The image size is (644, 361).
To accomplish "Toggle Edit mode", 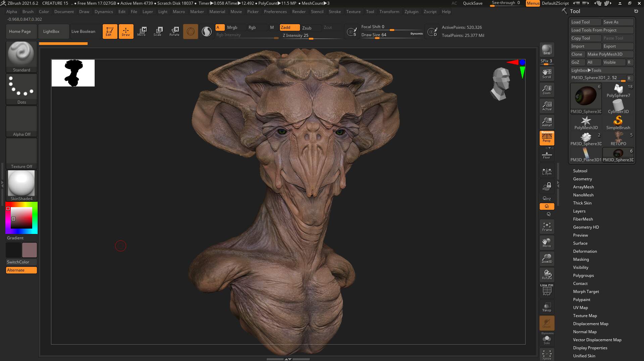I will click(110, 32).
